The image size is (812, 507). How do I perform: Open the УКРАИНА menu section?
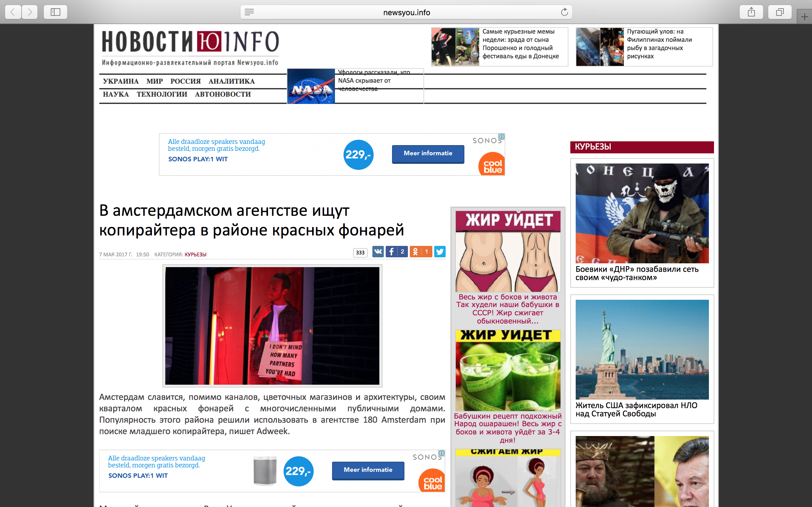pos(121,81)
